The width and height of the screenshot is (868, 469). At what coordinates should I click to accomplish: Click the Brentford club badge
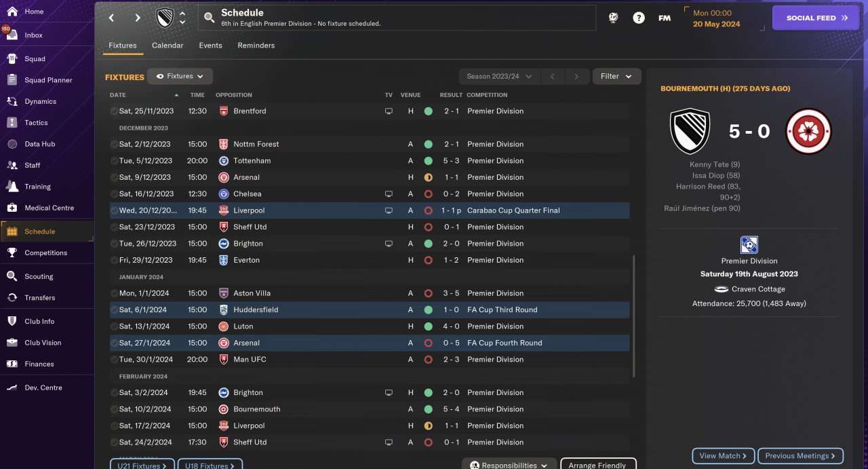click(x=224, y=111)
